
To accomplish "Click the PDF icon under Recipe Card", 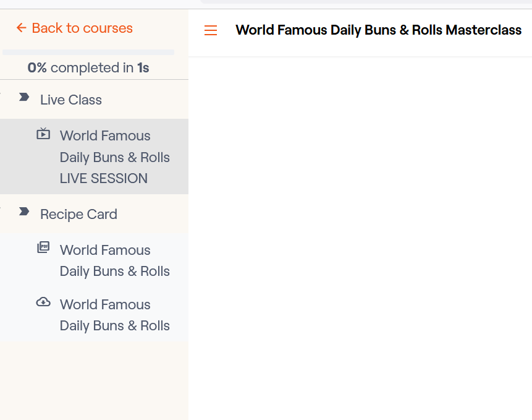I will click(43, 247).
